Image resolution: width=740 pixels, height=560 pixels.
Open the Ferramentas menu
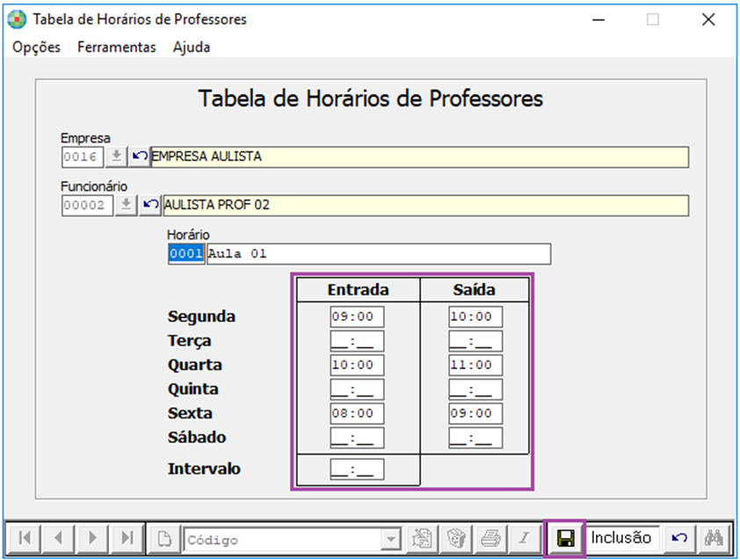pyautogui.click(x=117, y=47)
